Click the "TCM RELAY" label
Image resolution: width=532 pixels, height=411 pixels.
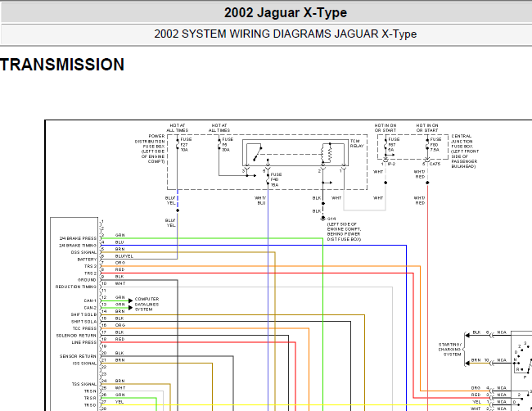(x=357, y=143)
